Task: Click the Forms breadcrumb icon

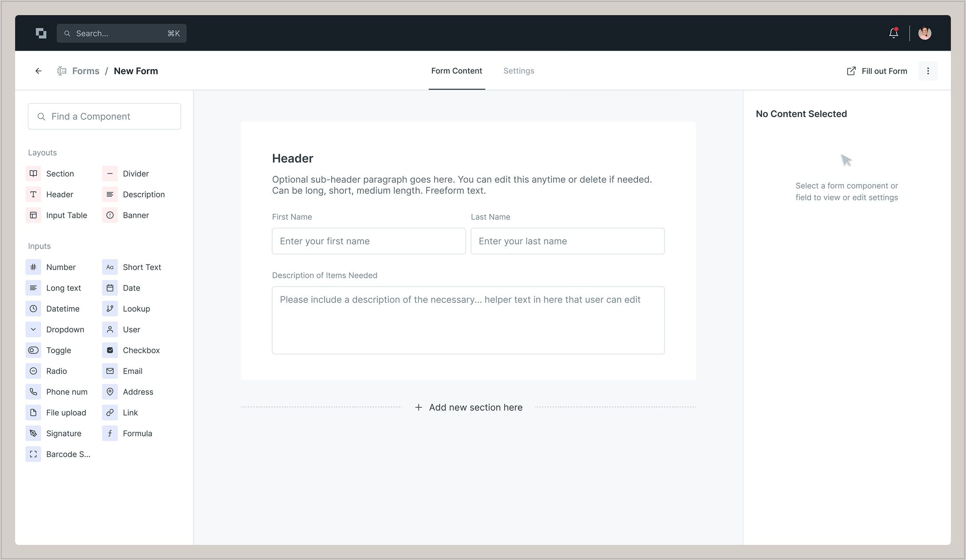Action: coord(62,71)
